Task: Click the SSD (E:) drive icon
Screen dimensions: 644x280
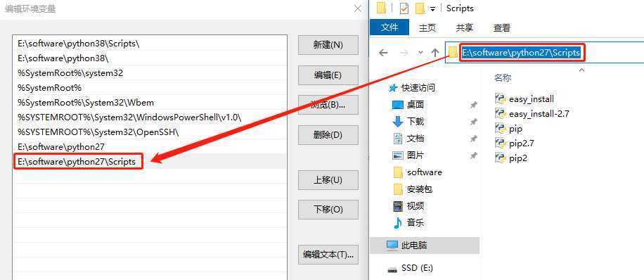Action: [x=392, y=269]
